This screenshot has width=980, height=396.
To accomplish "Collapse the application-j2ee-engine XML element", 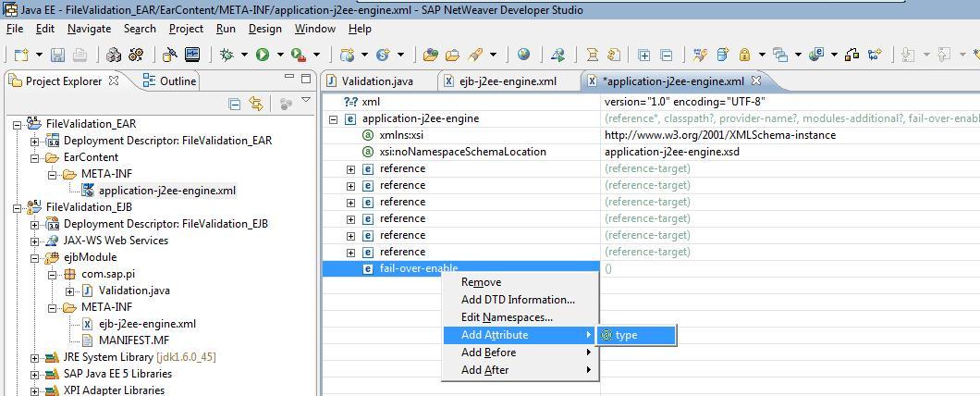I will [333, 118].
